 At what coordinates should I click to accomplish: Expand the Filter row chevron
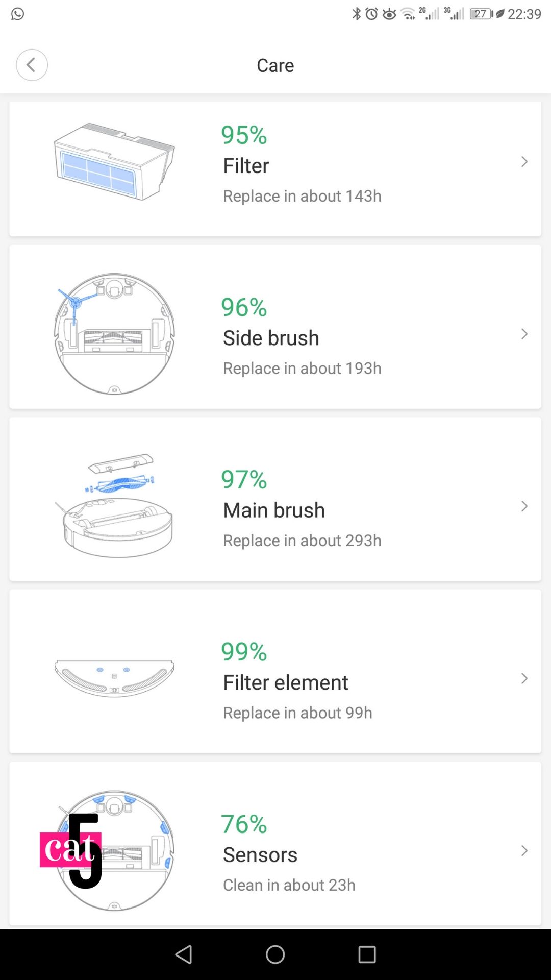point(524,162)
